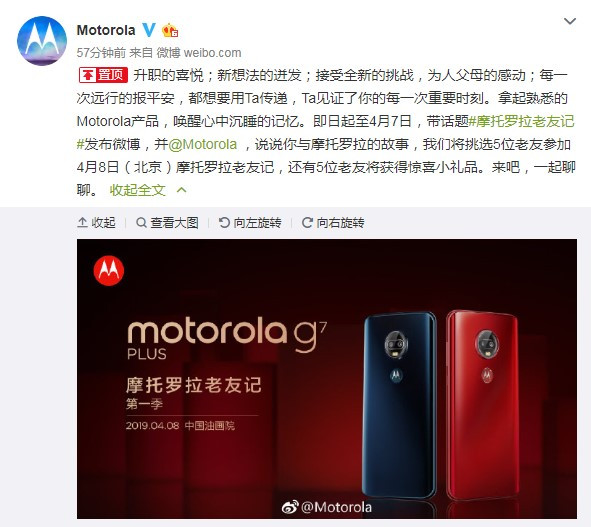Rotate the image right with 向右旋转
Image resolution: width=591 pixels, height=527 pixels.
pyautogui.click(x=333, y=223)
